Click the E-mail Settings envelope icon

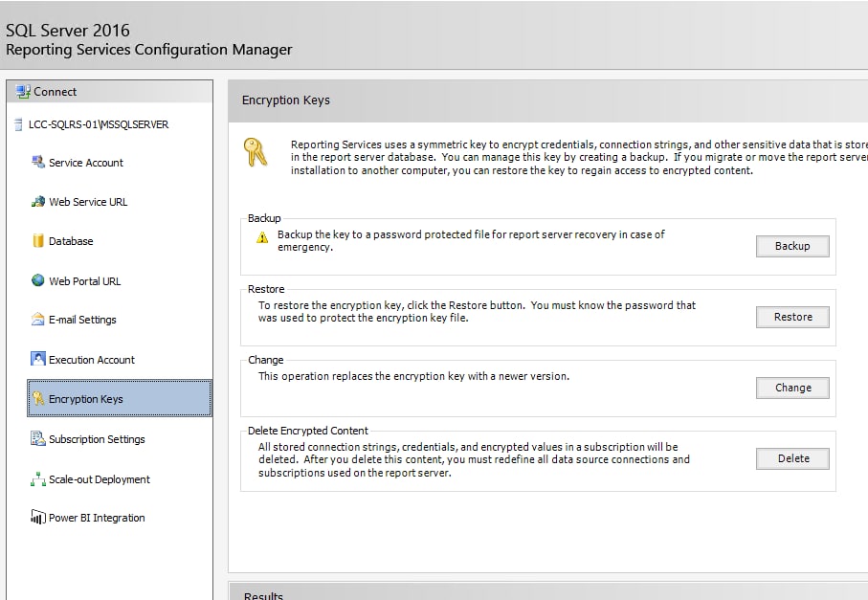pos(37,319)
